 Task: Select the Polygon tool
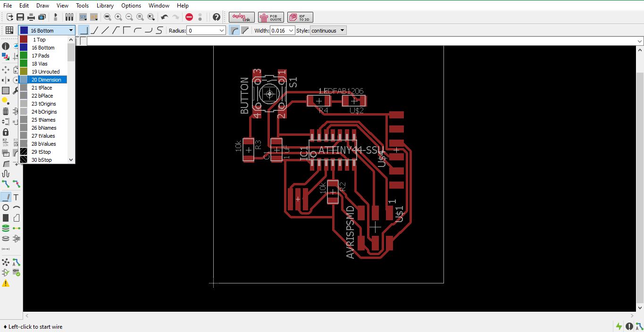(x=17, y=218)
